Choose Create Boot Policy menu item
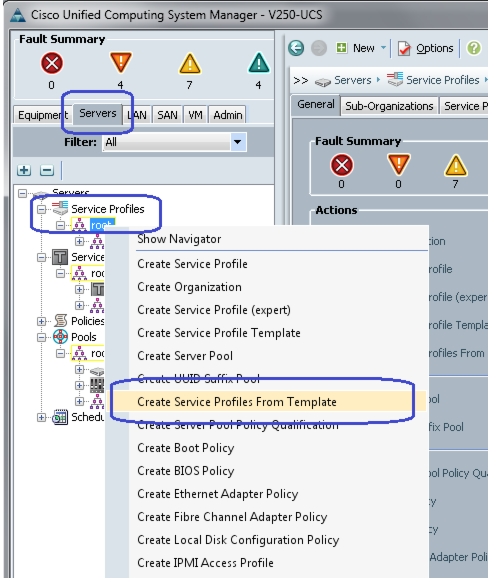Viewport: 499px width, 582px height. 186,448
